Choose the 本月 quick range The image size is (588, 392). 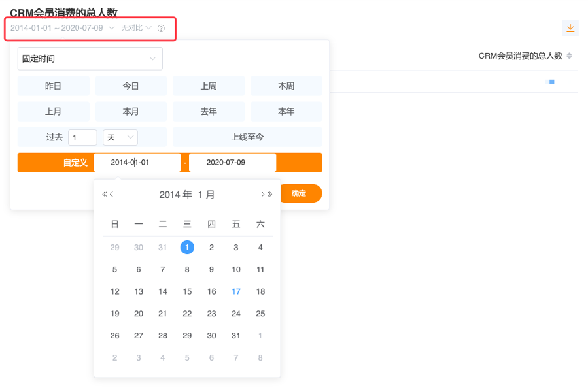[131, 112]
